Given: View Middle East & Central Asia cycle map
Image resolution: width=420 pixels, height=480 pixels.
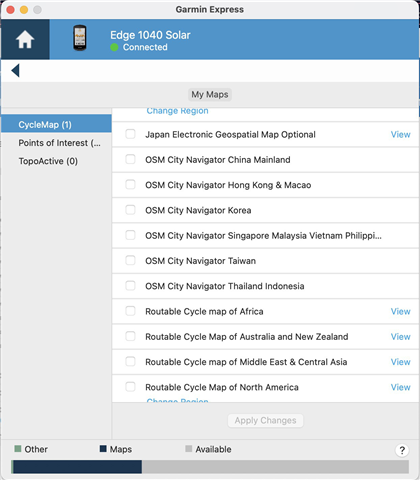Looking at the screenshot, I should [x=400, y=362].
